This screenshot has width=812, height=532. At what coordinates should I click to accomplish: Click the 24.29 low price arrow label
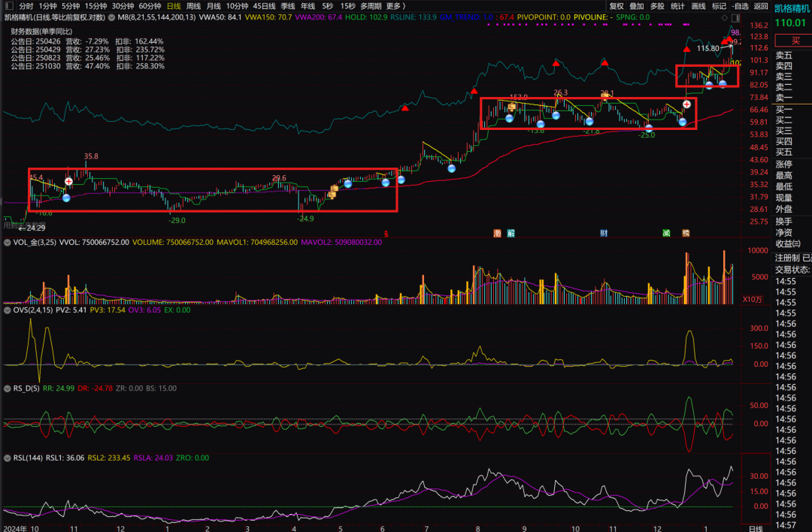click(x=32, y=228)
